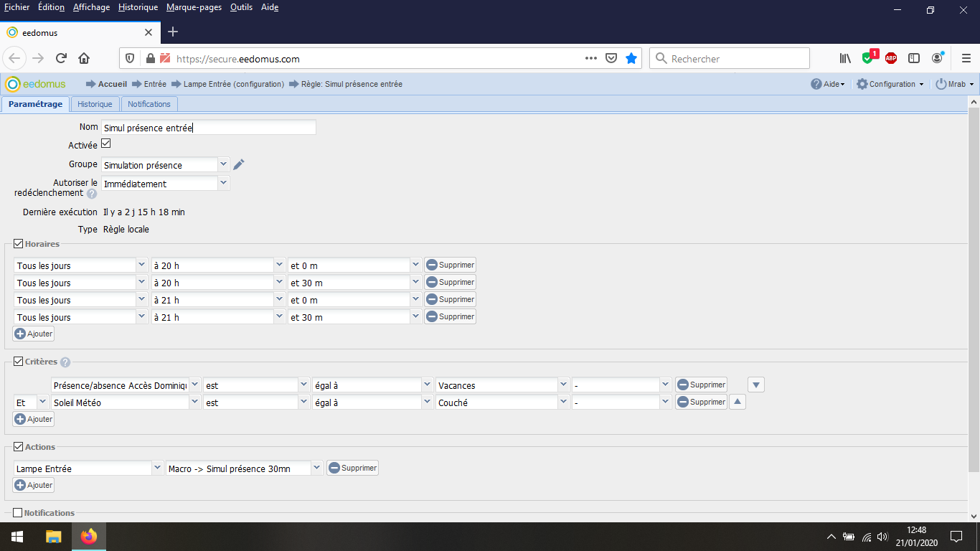Open the tracking protection shield icon in the URL bar
The width and height of the screenshot is (980, 551).
click(x=130, y=59)
